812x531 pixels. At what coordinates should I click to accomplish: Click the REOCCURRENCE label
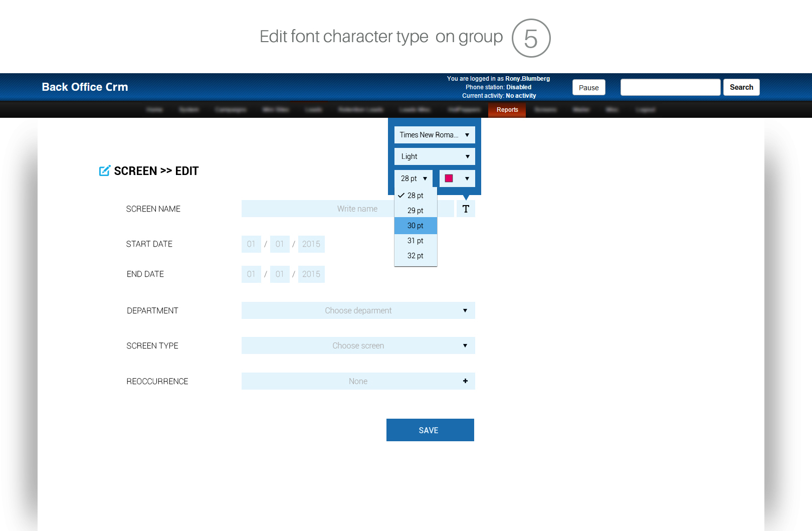point(157,382)
